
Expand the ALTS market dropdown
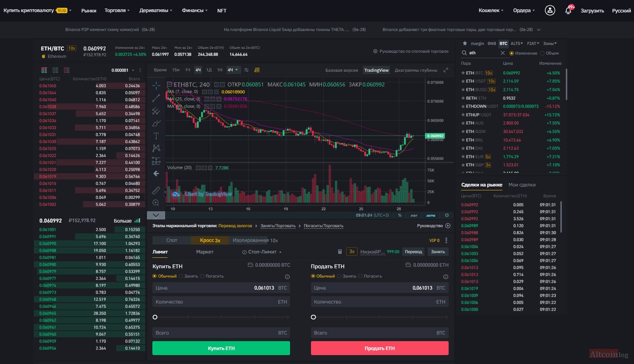click(x=517, y=43)
